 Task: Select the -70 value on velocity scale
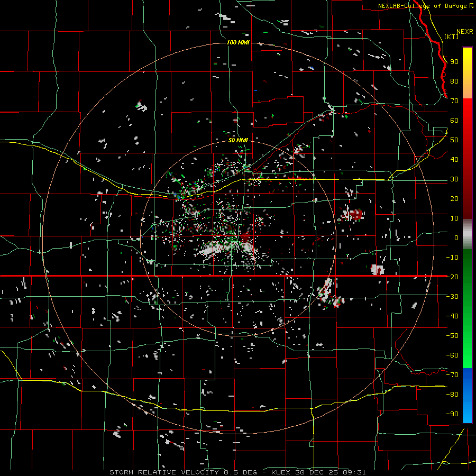click(452, 375)
